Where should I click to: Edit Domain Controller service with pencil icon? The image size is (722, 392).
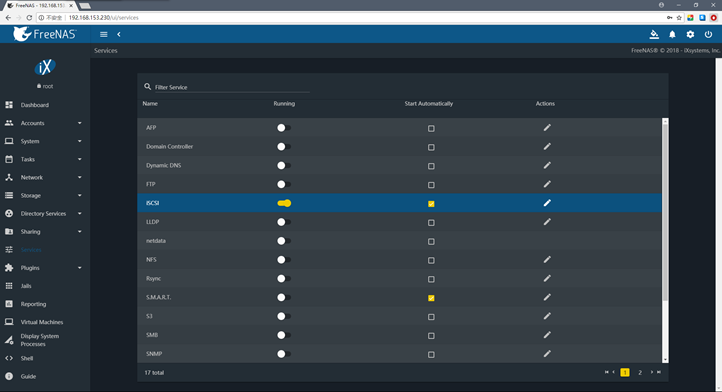[547, 146]
